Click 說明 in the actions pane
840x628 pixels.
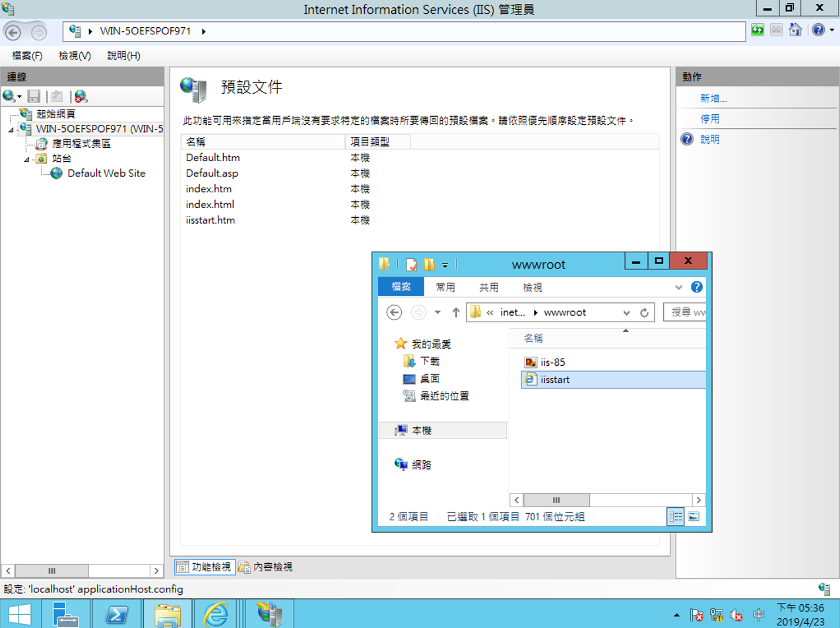(710, 139)
